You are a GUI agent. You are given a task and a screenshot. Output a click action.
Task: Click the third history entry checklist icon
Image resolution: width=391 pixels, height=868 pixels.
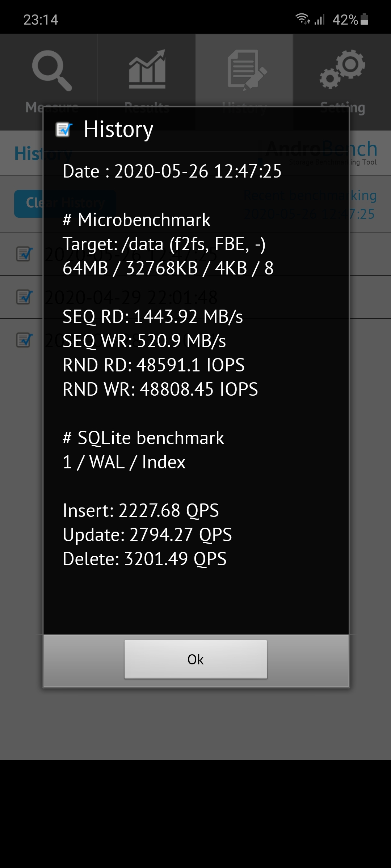pos(24,340)
